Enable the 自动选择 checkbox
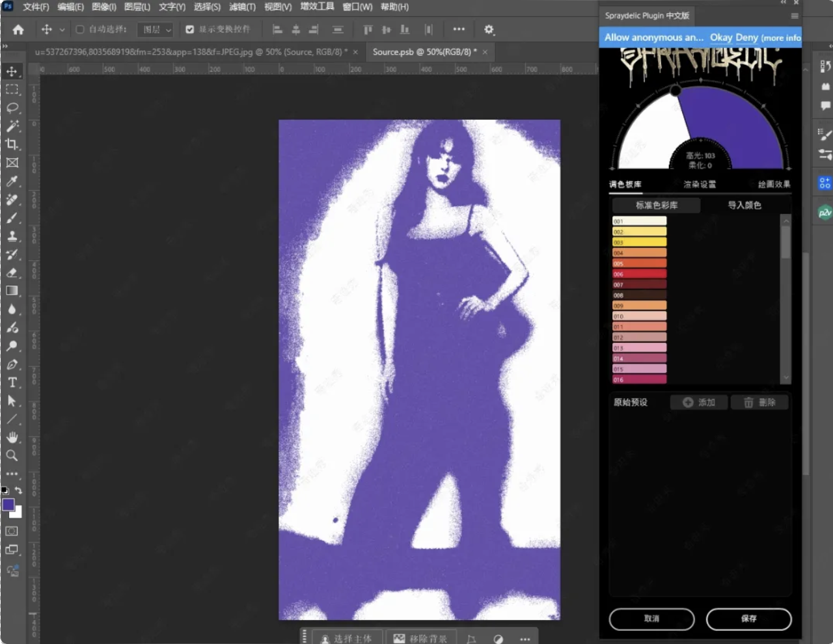The image size is (833, 644). [x=80, y=29]
